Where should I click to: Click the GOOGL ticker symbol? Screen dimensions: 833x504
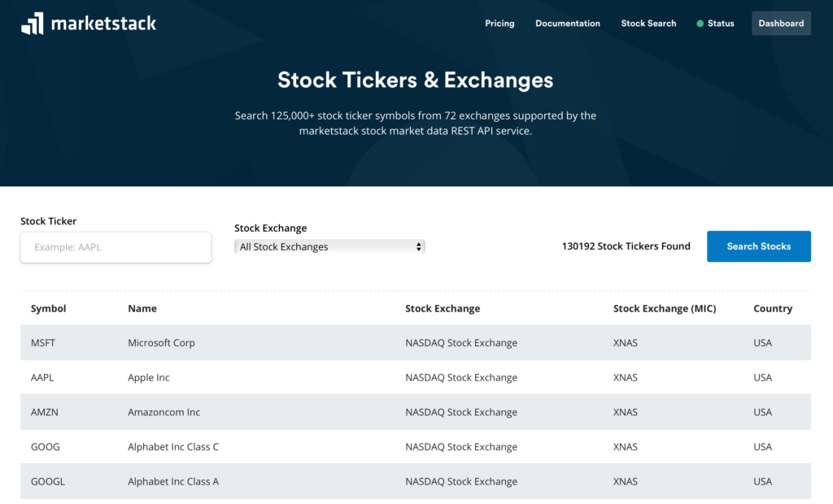tap(48, 481)
